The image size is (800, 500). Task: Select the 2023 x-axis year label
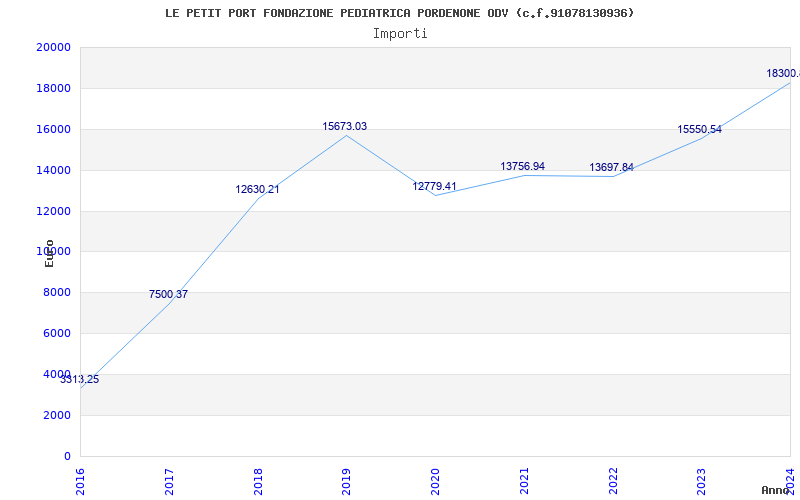pyautogui.click(x=701, y=480)
